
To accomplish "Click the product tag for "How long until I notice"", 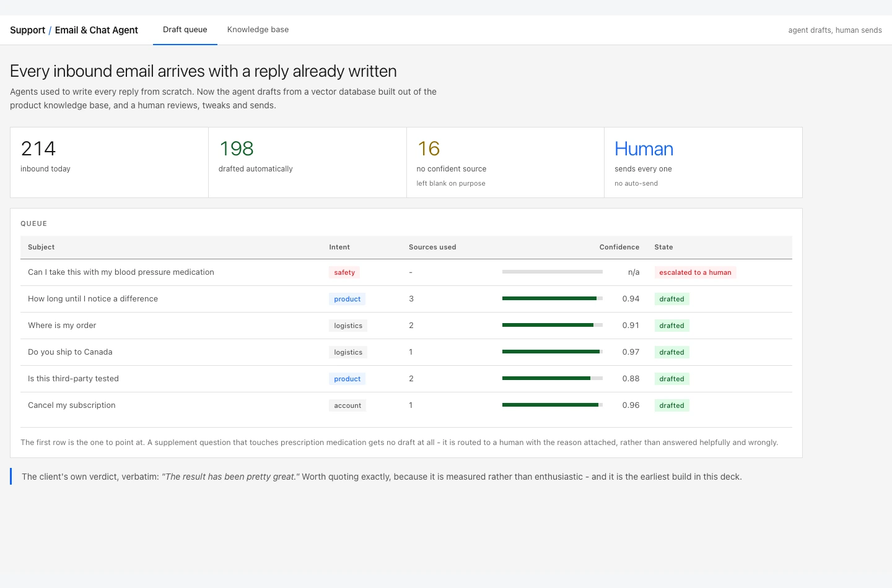I will [347, 299].
